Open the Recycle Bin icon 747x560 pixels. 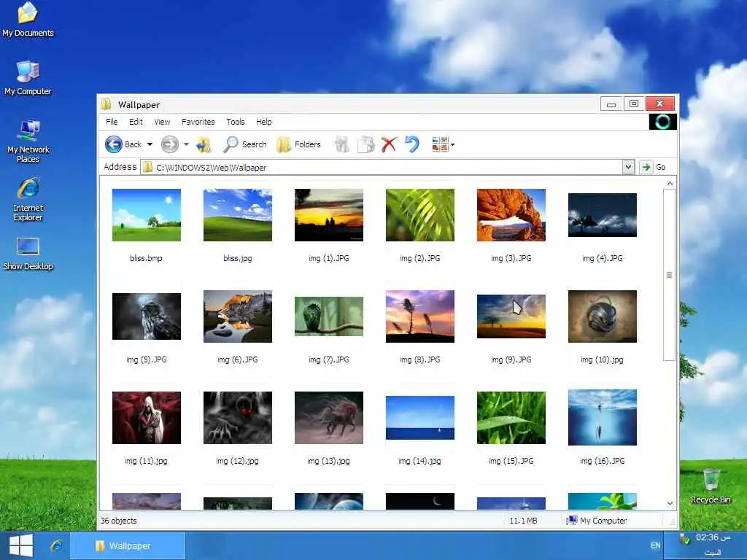coord(711,486)
